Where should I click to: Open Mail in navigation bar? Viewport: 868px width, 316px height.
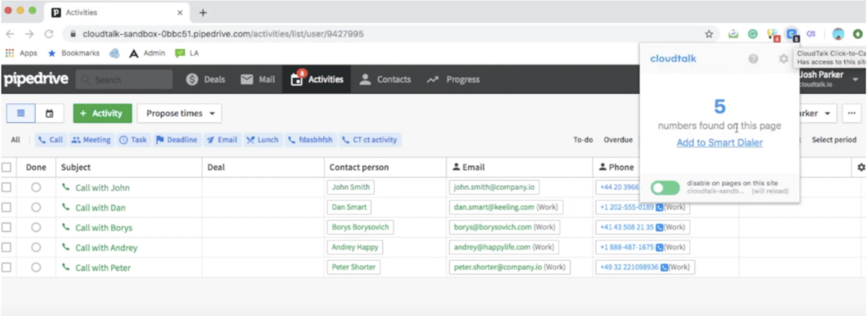[258, 79]
